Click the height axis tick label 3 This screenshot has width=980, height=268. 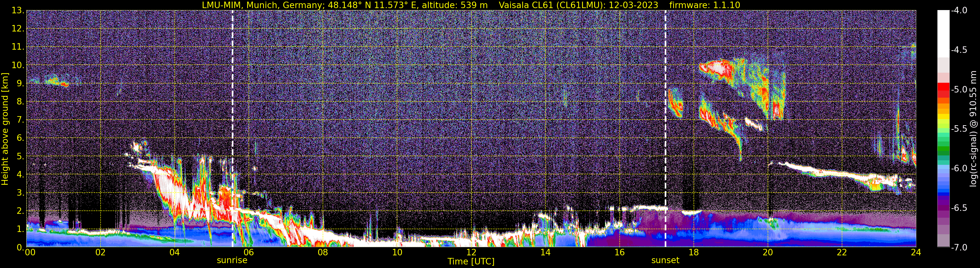click(20, 192)
